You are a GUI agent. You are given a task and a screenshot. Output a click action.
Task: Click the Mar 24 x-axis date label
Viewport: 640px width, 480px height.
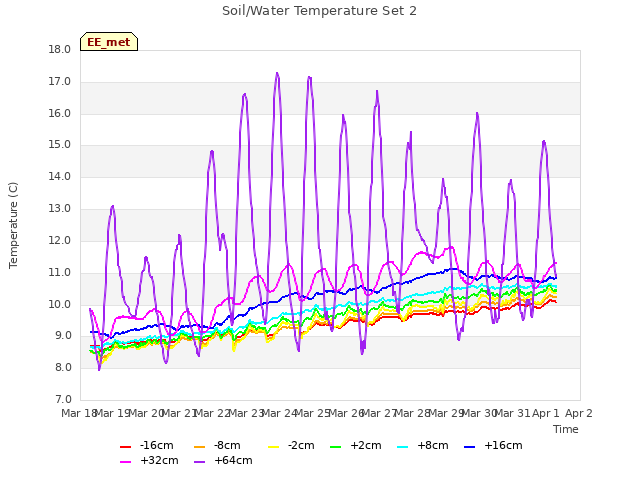pos(279,413)
